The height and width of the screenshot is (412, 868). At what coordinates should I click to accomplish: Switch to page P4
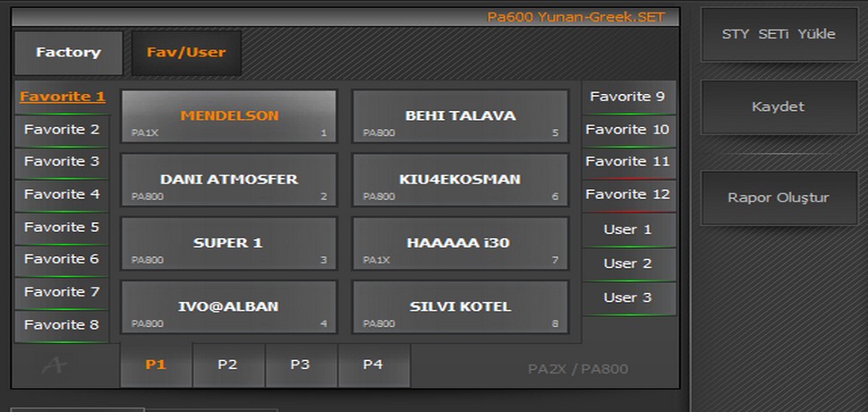(x=374, y=365)
